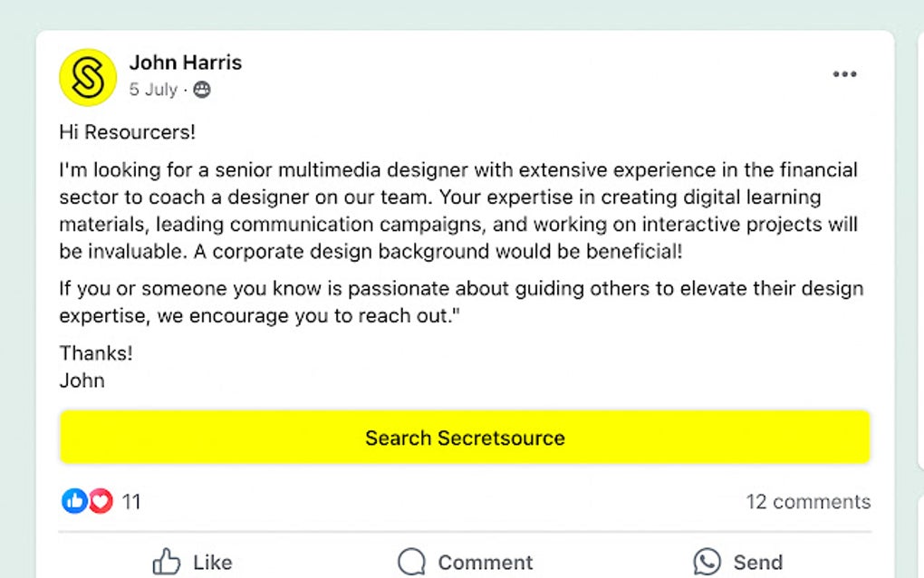Select the Comment label text
924x578 pixels.
pos(486,563)
